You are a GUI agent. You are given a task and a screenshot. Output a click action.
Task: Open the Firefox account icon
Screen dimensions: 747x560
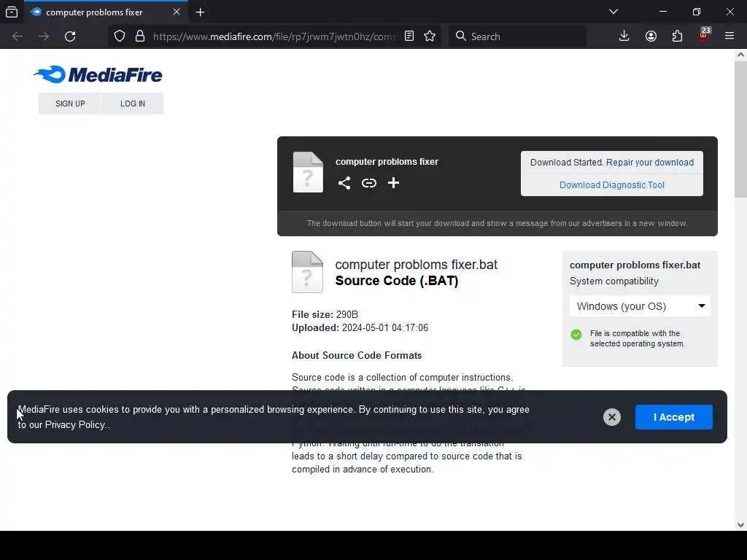coord(651,36)
